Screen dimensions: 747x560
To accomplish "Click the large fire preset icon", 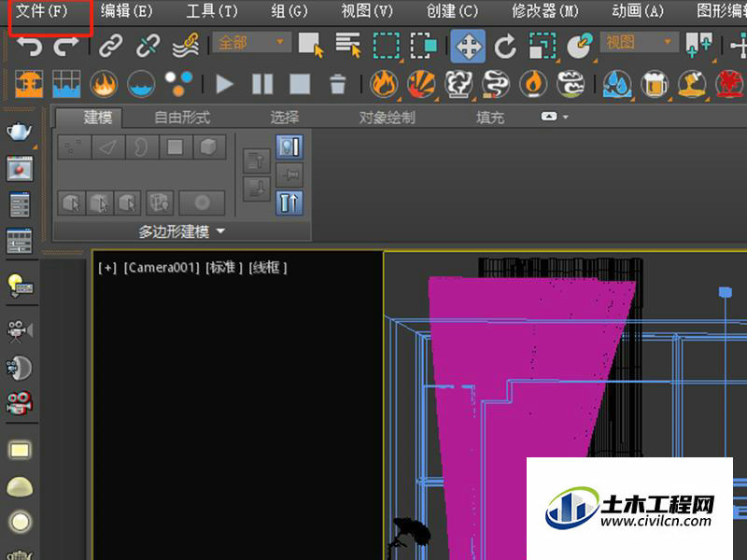I will [384, 84].
